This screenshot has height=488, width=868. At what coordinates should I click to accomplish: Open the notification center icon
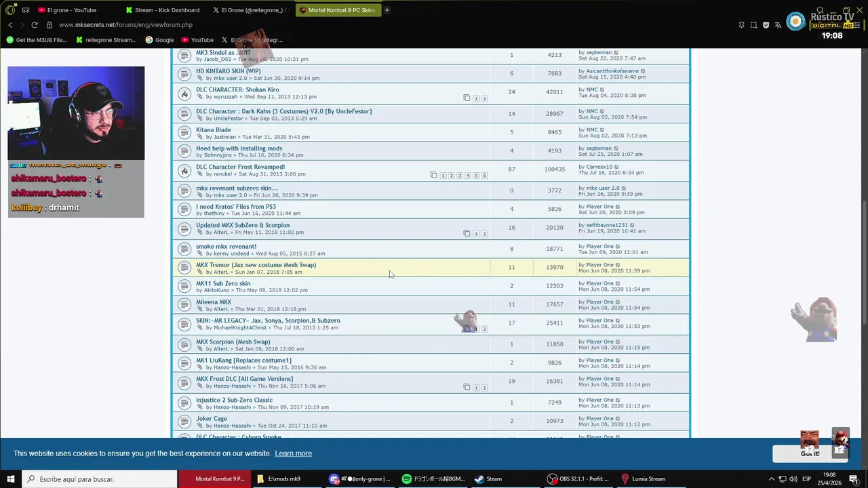point(854,479)
